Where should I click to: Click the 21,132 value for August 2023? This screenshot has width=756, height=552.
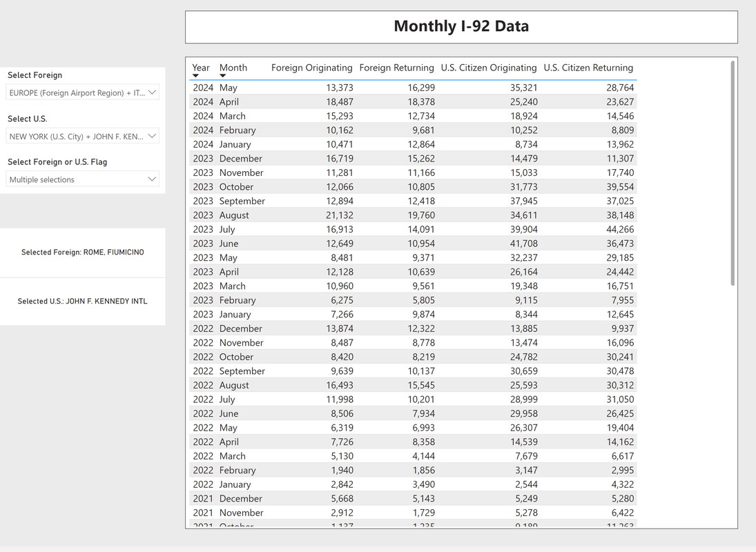coord(340,215)
